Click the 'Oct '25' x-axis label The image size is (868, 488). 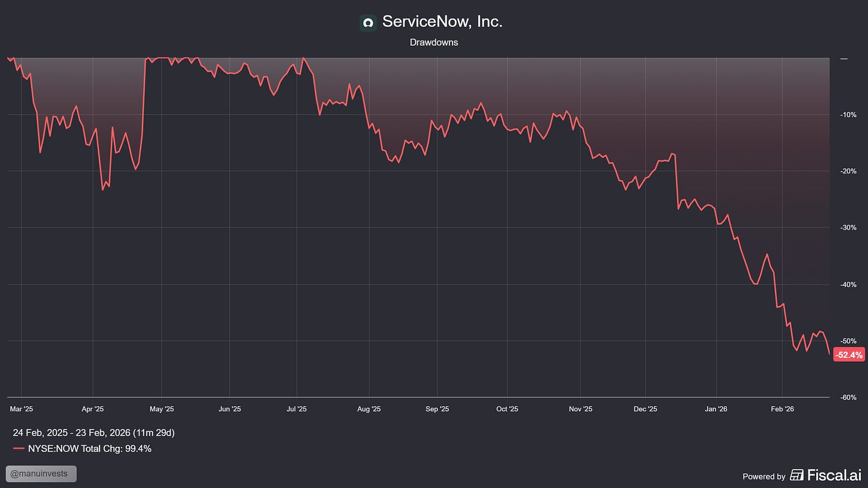pyautogui.click(x=507, y=409)
